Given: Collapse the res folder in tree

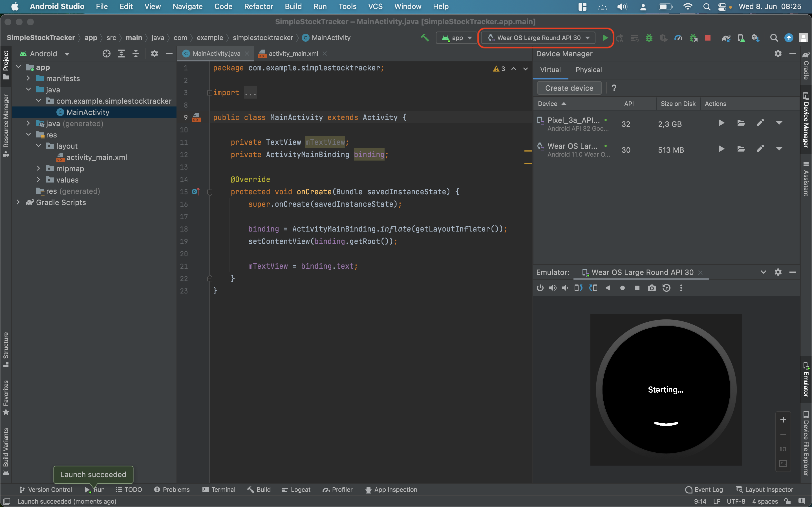Looking at the screenshot, I should pyautogui.click(x=28, y=135).
